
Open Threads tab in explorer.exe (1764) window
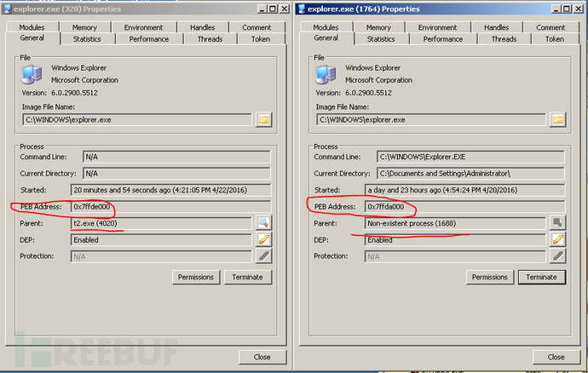504,39
